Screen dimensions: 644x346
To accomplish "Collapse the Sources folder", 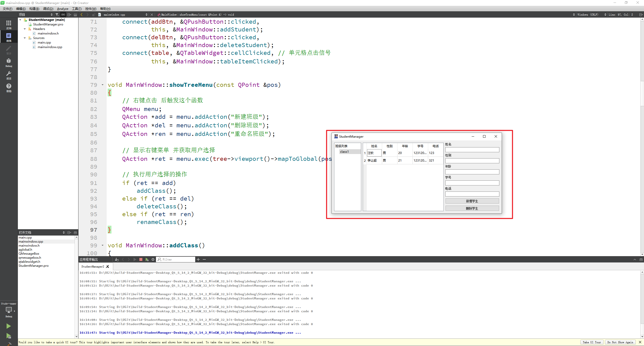I will point(25,38).
